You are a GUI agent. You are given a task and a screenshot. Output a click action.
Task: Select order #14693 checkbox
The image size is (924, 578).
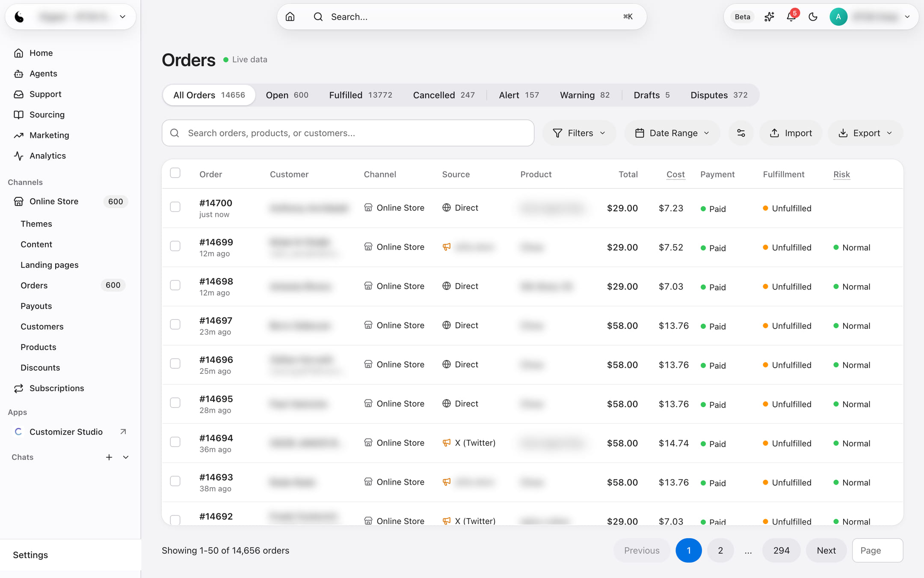[175, 481]
